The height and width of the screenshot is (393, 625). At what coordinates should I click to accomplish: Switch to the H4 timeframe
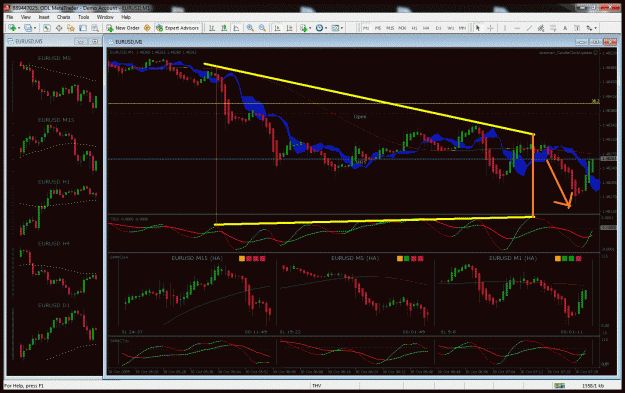[426, 28]
